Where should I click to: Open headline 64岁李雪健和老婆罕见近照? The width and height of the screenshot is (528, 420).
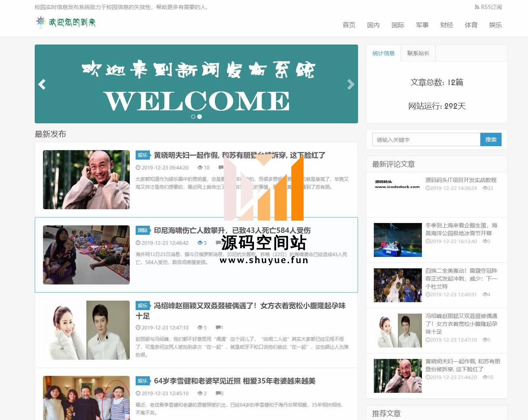pos(234,381)
